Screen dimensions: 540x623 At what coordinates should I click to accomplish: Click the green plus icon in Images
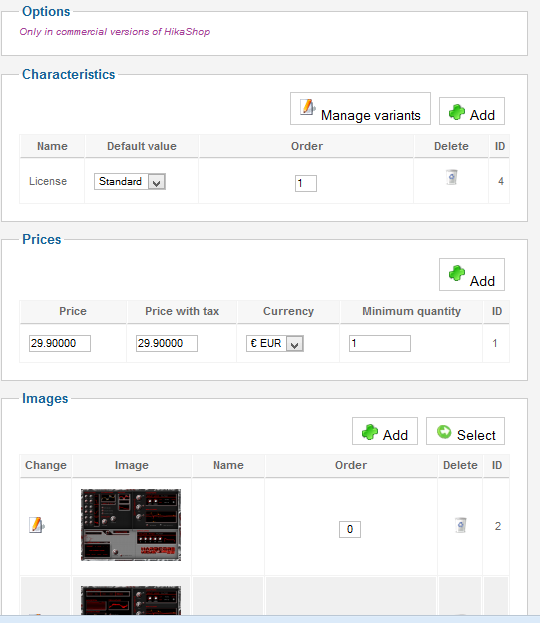(x=370, y=432)
